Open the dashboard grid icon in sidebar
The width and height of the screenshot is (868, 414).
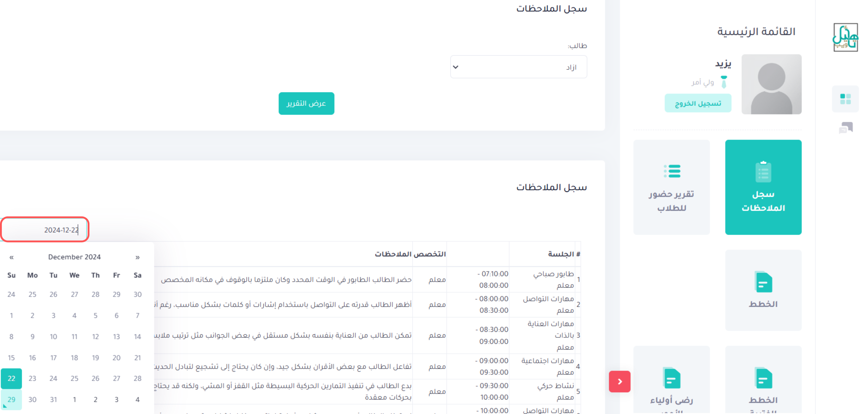coord(845,99)
